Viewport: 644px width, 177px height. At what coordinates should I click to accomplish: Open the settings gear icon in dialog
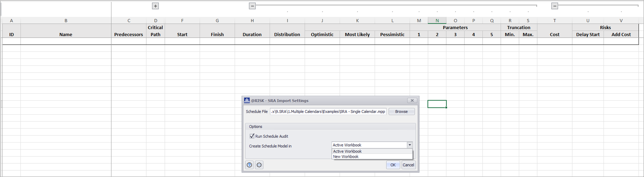[259, 165]
